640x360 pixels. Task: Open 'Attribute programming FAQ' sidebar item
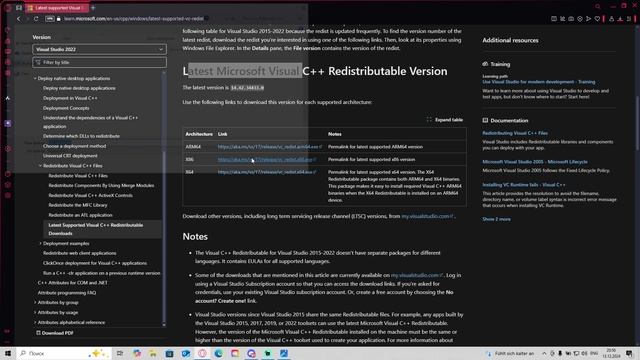point(67,293)
